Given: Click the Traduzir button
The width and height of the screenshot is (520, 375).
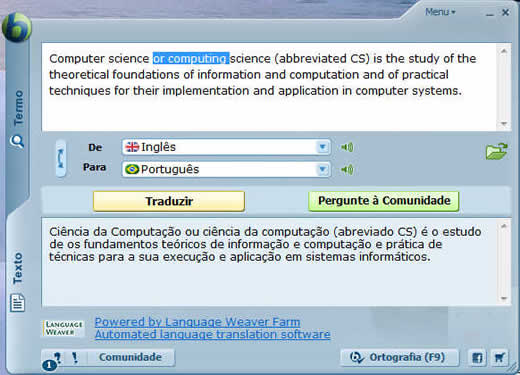Looking at the screenshot, I should click(169, 201).
